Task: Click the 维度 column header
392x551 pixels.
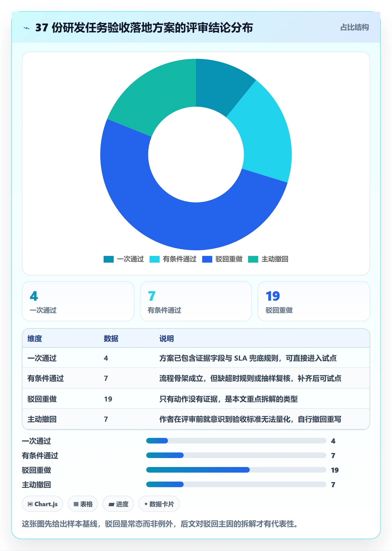Action: (35, 338)
